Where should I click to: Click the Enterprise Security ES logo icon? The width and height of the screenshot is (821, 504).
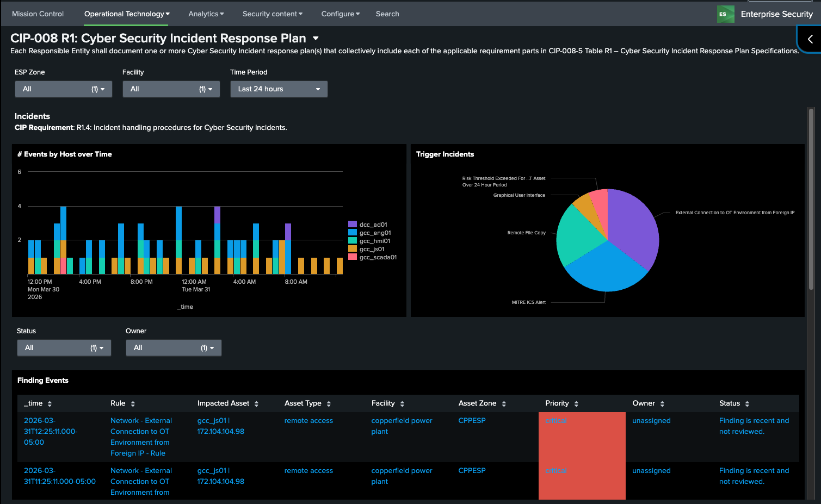[x=725, y=14]
